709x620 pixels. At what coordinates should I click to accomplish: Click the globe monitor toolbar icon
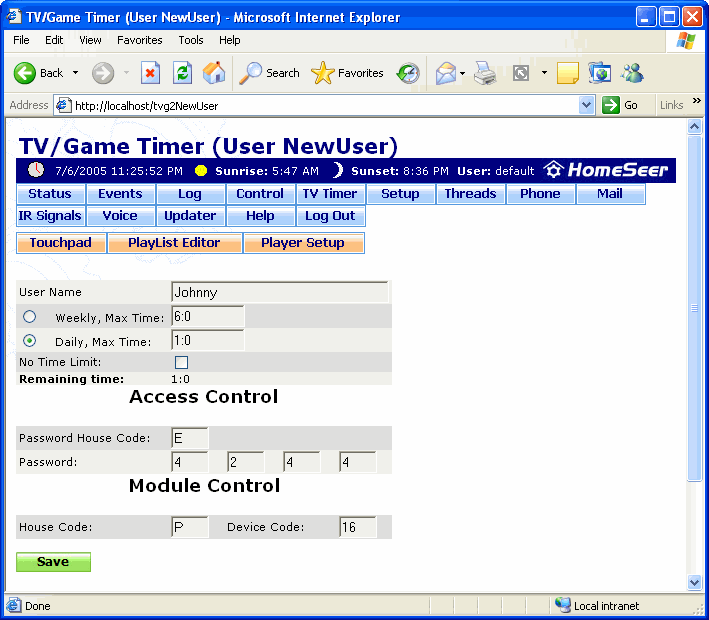600,73
